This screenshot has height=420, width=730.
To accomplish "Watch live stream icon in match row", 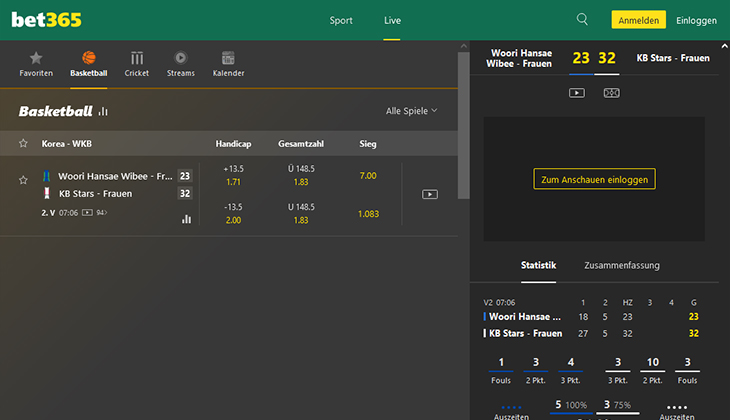I will click(x=430, y=194).
